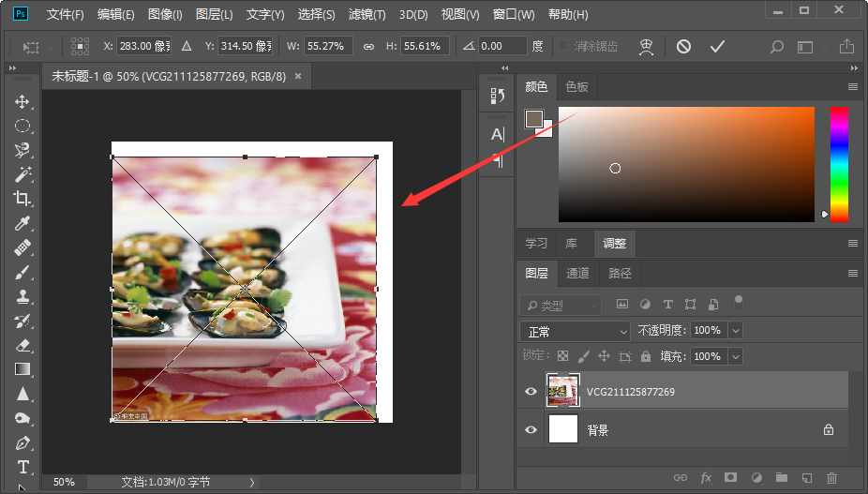
Task: Switch to the 通道 tab
Action: click(577, 273)
